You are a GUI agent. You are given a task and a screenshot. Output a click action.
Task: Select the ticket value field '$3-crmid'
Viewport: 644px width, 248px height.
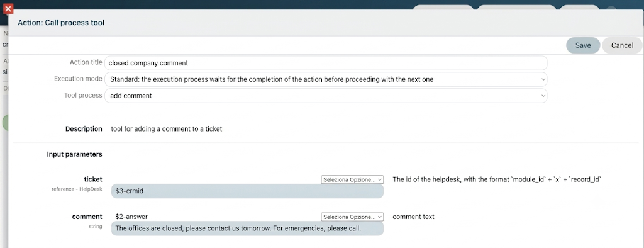coord(247,191)
